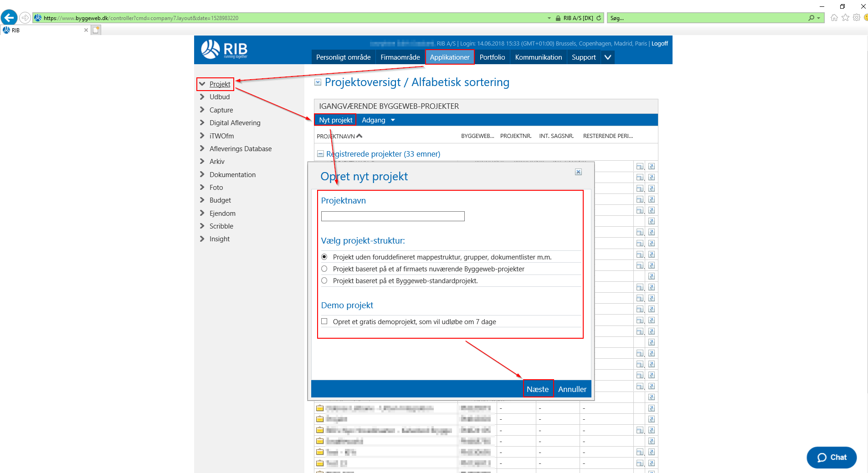Click the Næste button in the dialog
The height and width of the screenshot is (473, 868).
(x=538, y=389)
